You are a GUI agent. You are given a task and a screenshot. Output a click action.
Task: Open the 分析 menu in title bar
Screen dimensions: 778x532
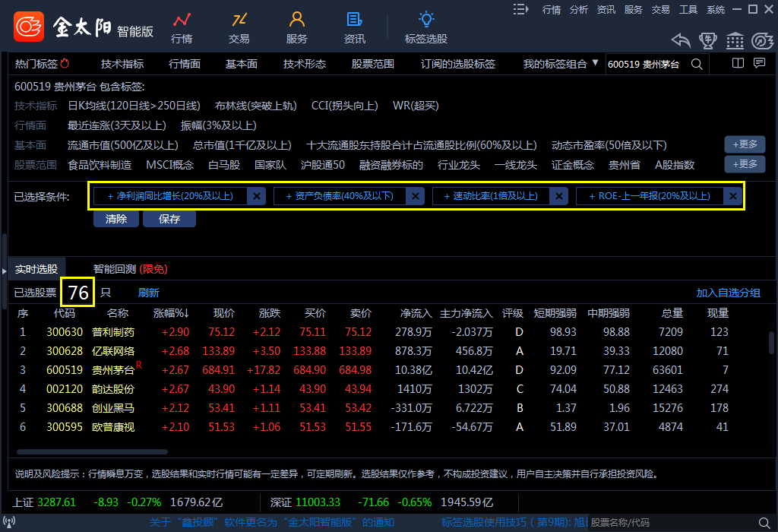578,9
